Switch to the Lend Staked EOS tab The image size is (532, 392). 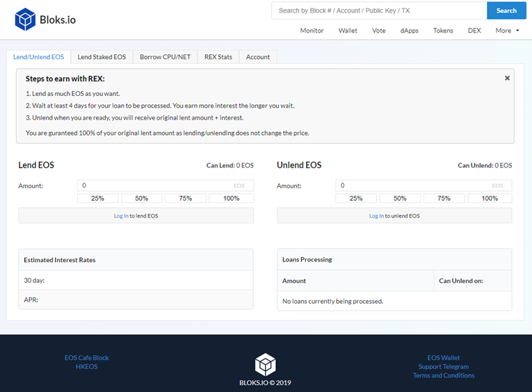102,57
